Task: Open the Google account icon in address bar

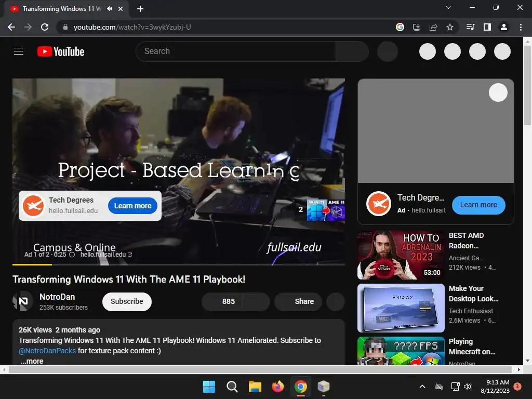Action: tap(400, 27)
